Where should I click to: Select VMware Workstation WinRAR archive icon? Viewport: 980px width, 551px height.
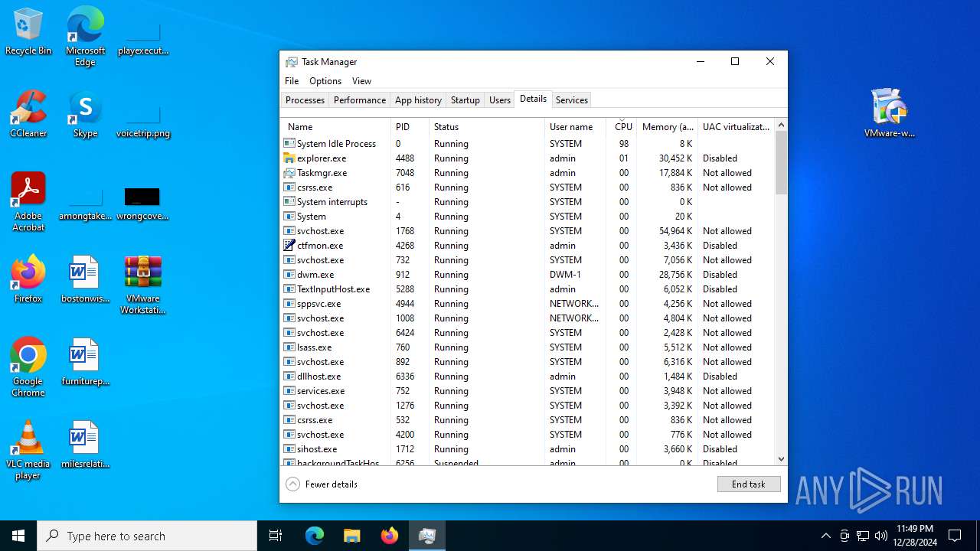[x=142, y=285]
